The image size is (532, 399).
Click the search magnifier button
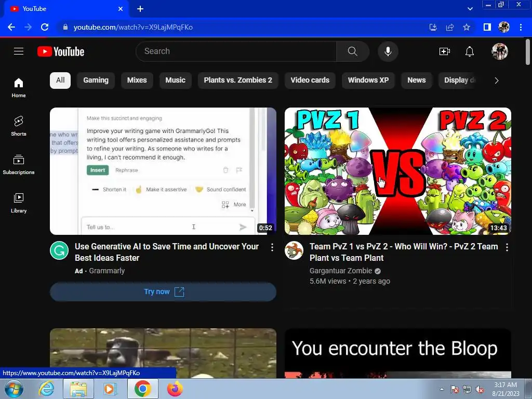click(353, 51)
